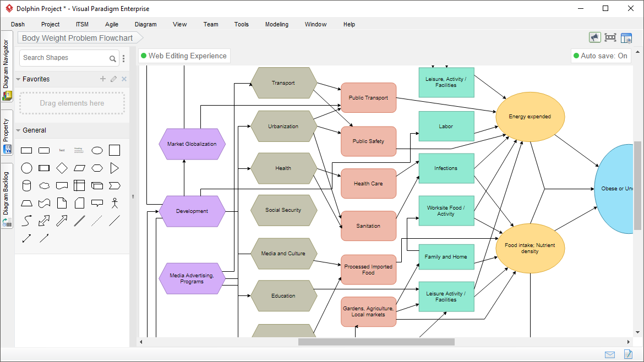Click Body Weight Problem Flowchart breadcrumb

(x=80, y=38)
